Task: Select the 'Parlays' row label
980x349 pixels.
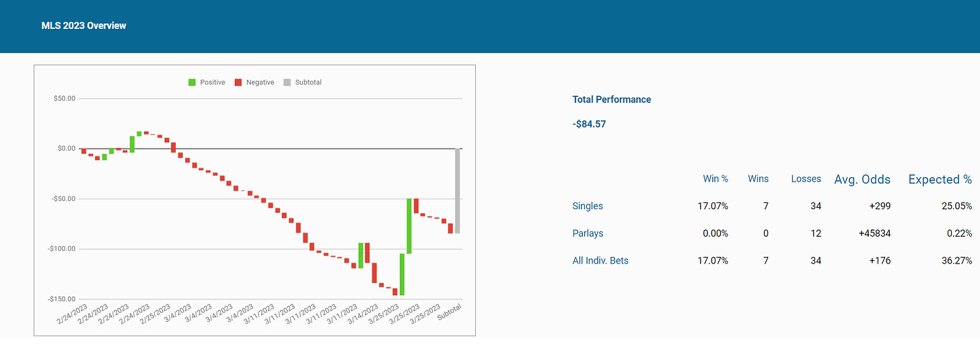Action: pyautogui.click(x=588, y=233)
